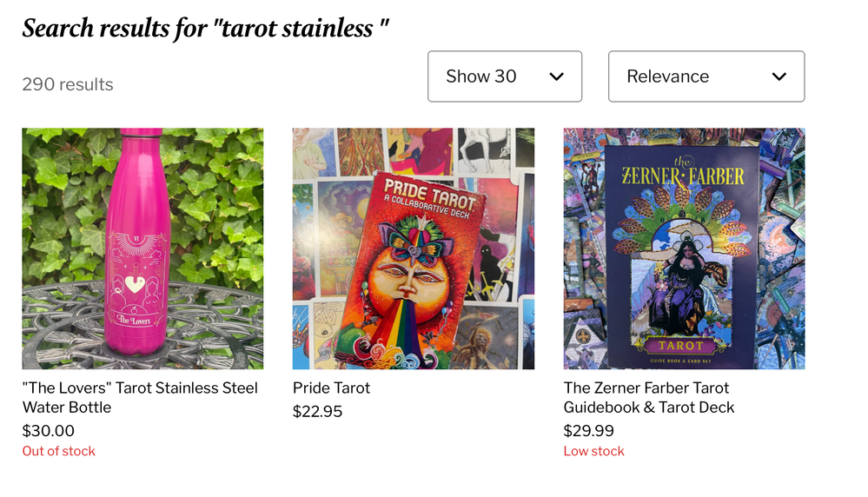Click the chevron arrow beside "Show 30"
This screenshot has height=497, width=868.
pos(557,76)
